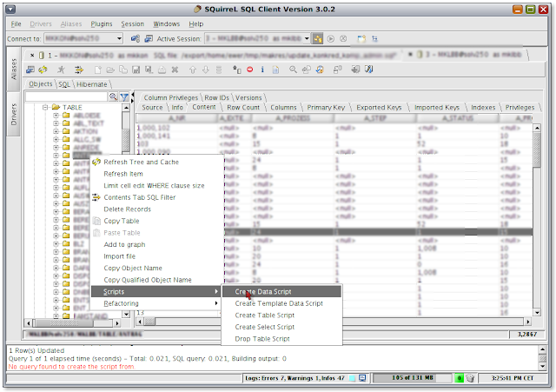Click the data table scroll-down arrow
The height and width of the screenshot is (392, 556).
537,313
